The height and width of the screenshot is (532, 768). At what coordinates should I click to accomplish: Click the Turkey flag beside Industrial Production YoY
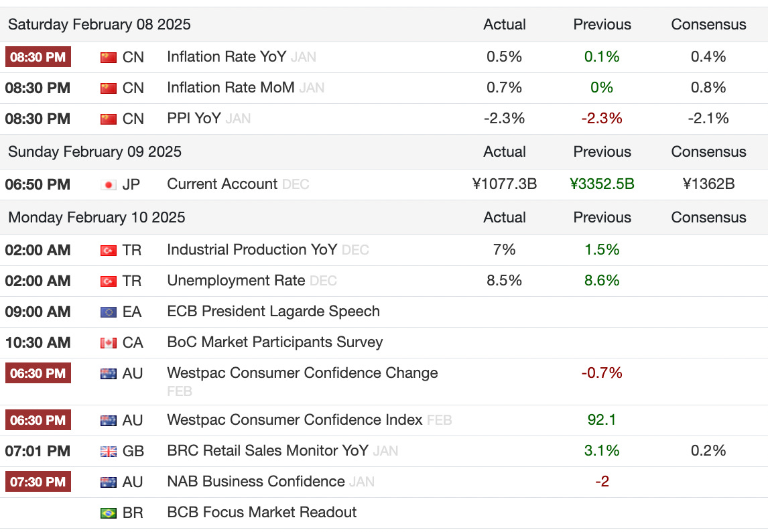click(x=108, y=250)
